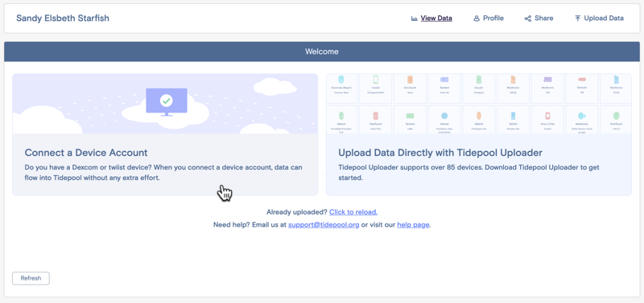Click the Abbott FreeStyle Libre (LibreView) icon
The height and width of the screenshot is (303, 644).
point(444,116)
